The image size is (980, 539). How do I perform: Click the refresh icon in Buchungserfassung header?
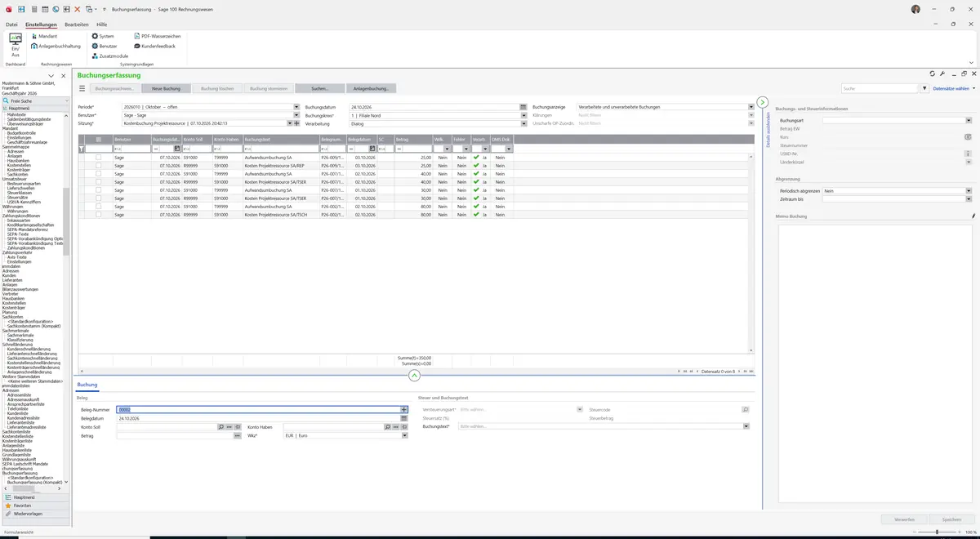click(932, 73)
